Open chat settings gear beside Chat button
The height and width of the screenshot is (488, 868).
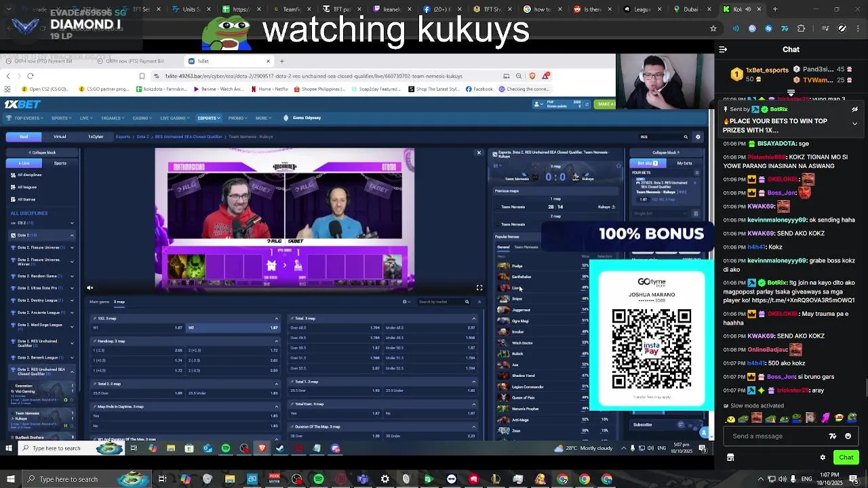click(x=823, y=457)
